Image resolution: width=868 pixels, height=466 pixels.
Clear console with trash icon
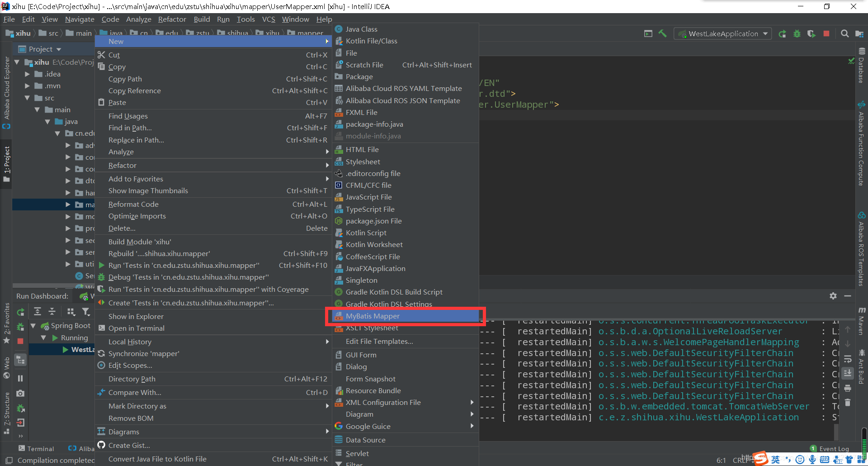848,402
